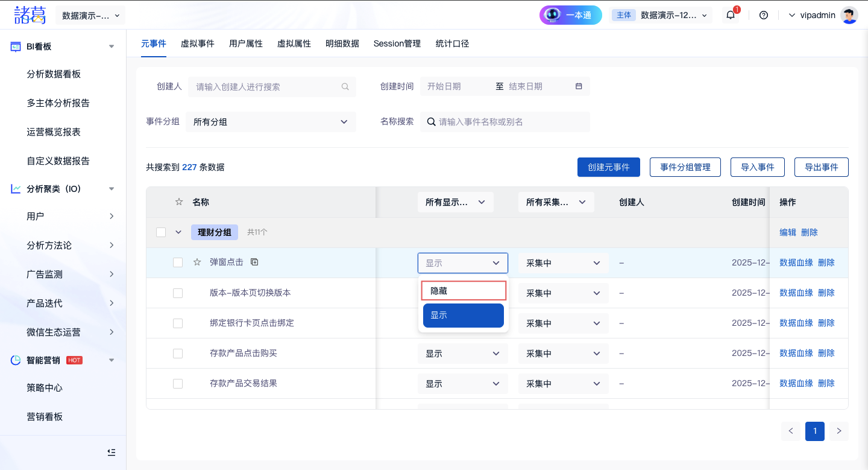Click 数据血缘 link for 绑定银行卡页点击绑定
Screen dimensions: 868x470
point(796,323)
